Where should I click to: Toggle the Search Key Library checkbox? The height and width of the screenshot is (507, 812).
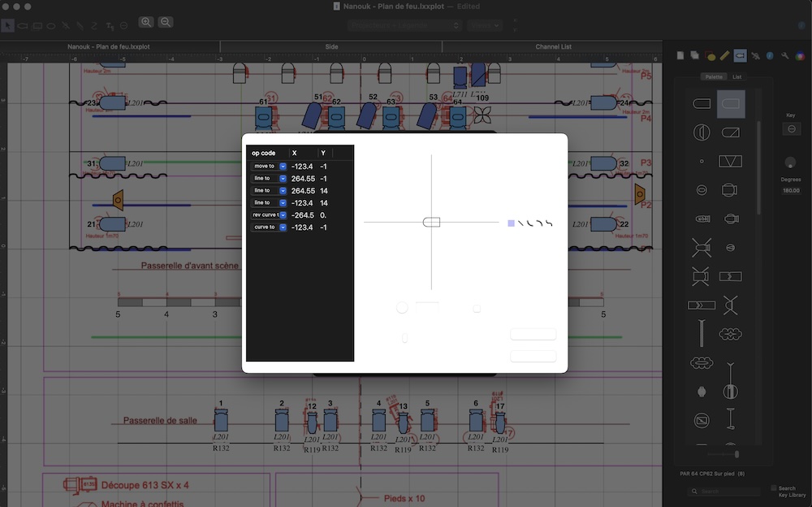click(774, 487)
